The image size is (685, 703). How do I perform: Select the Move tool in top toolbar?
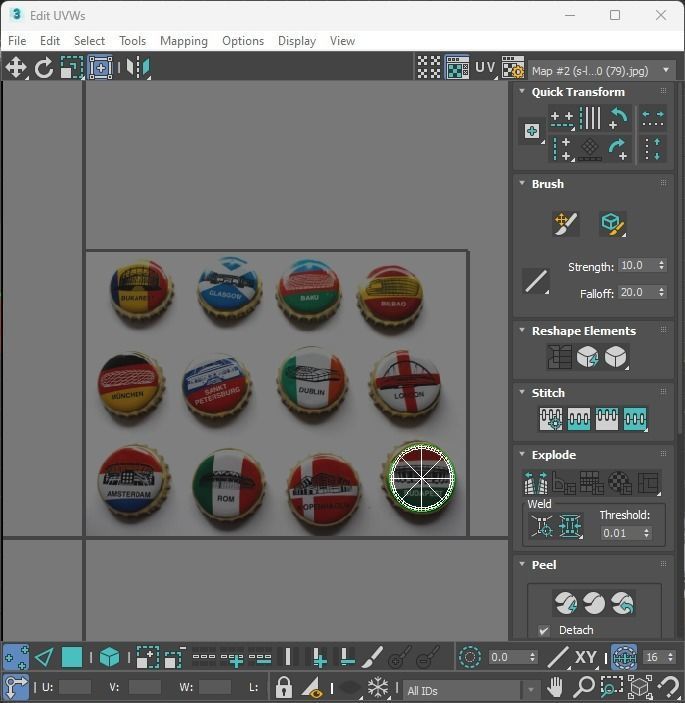click(16, 68)
